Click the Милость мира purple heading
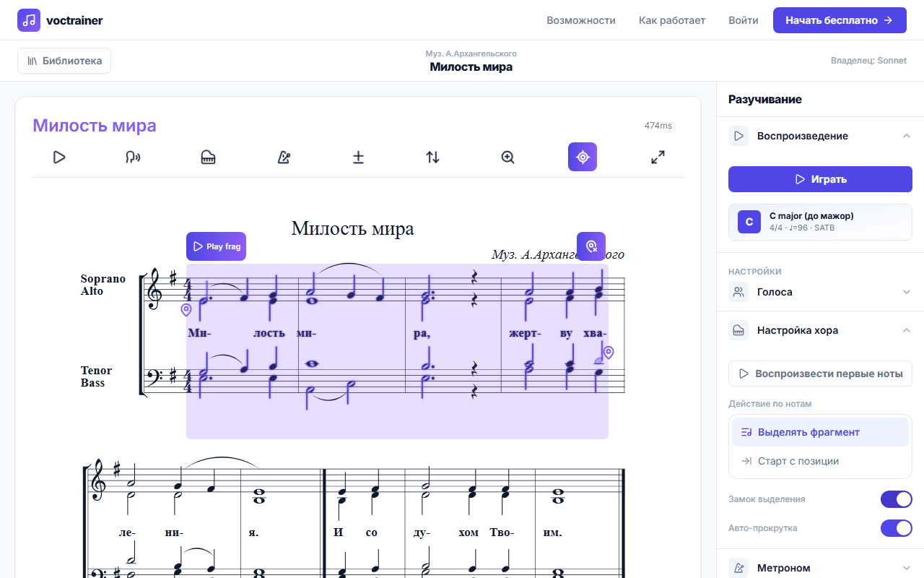 pos(95,126)
